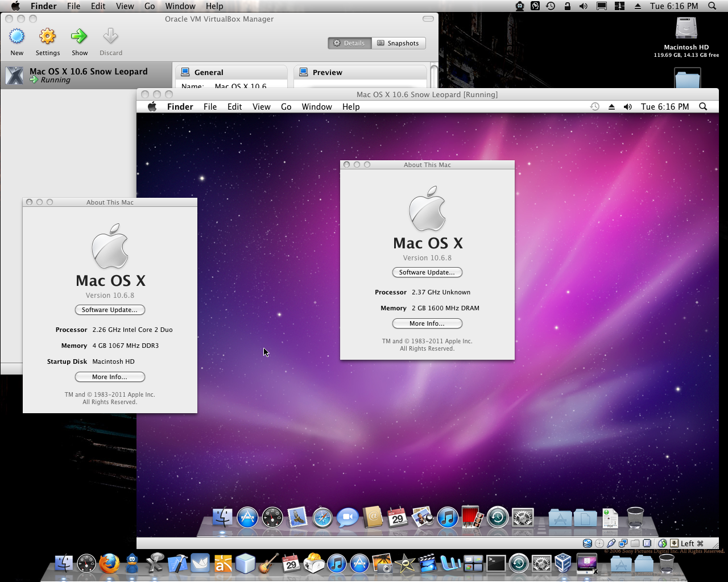Open iTunes in the guest VM dock
The height and width of the screenshot is (582, 728).
[x=448, y=518]
